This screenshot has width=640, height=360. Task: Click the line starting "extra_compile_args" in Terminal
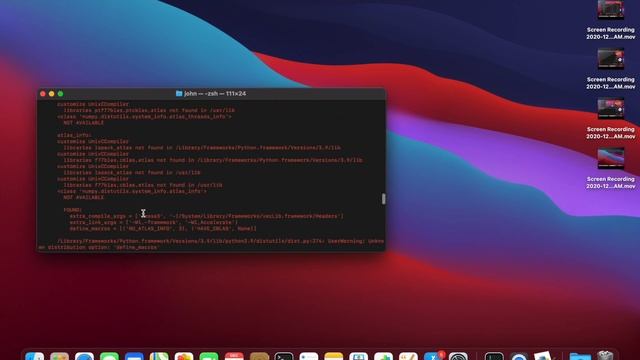tap(207, 216)
